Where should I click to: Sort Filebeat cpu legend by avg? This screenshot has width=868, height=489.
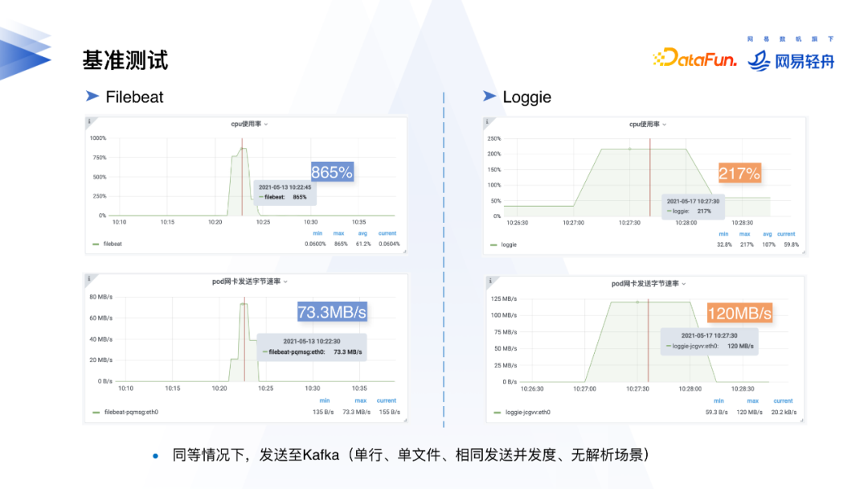click(362, 233)
